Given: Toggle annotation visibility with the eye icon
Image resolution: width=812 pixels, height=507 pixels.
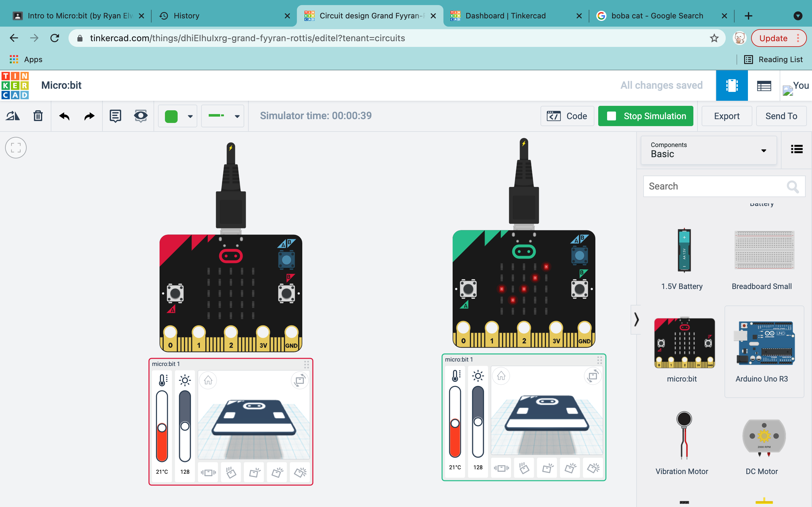Looking at the screenshot, I should click(x=141, y=116).
